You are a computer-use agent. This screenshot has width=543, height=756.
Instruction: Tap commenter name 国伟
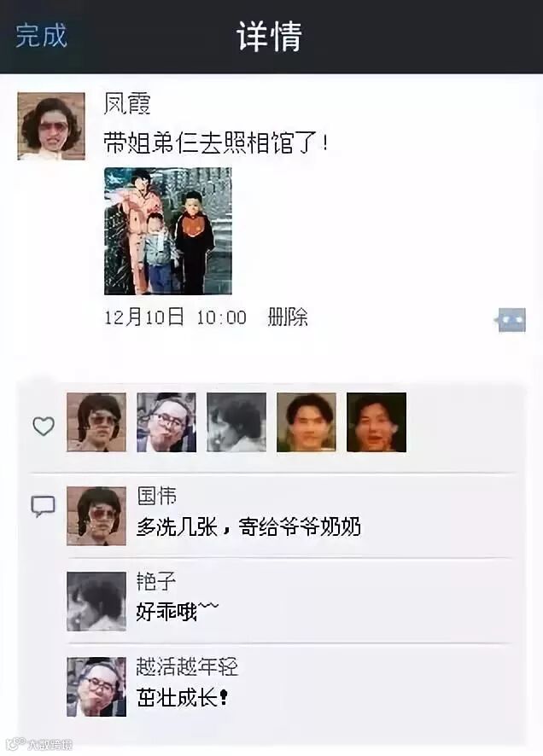point(157,496)
